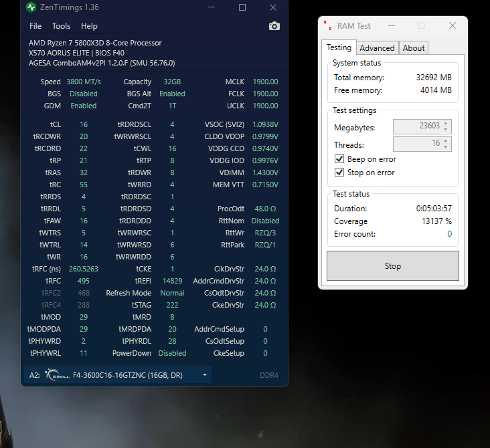Take a ZenTimings screenshot with the camera icon
The width and height of the screenshot is (490, 448).
coord(274,26)
